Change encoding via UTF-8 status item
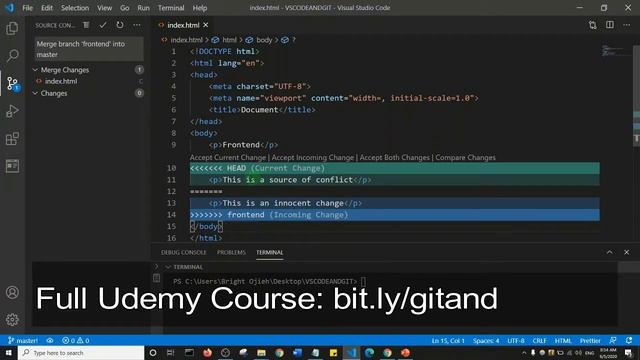The width and height of the screenshot is (640, 360). (x=516, y=340)
